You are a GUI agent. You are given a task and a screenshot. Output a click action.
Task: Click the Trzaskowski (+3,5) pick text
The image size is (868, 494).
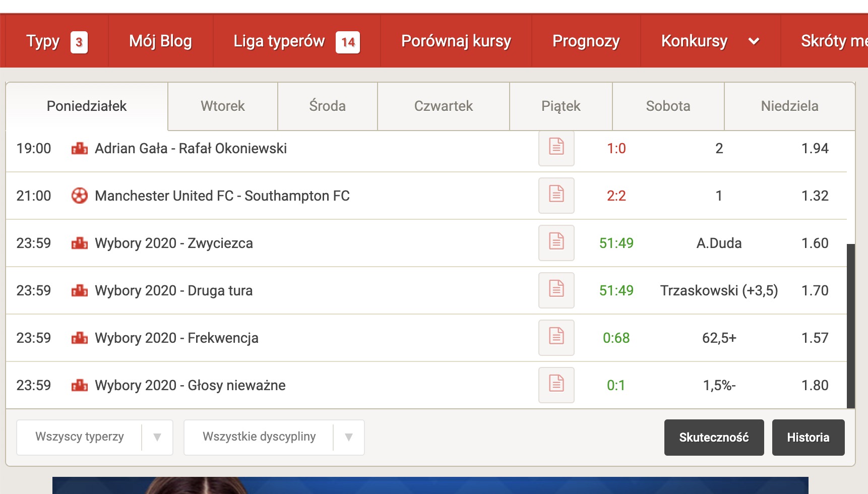pyautogui.click(x=719, y=290)
